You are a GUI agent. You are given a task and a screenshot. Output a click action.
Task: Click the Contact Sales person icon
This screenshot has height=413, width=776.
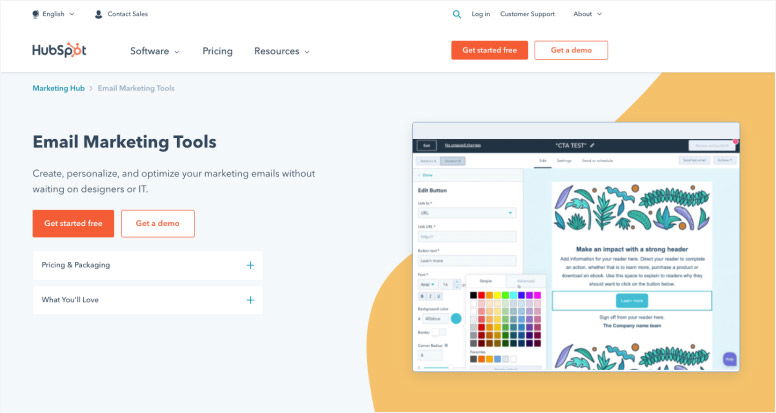[98, 14]
